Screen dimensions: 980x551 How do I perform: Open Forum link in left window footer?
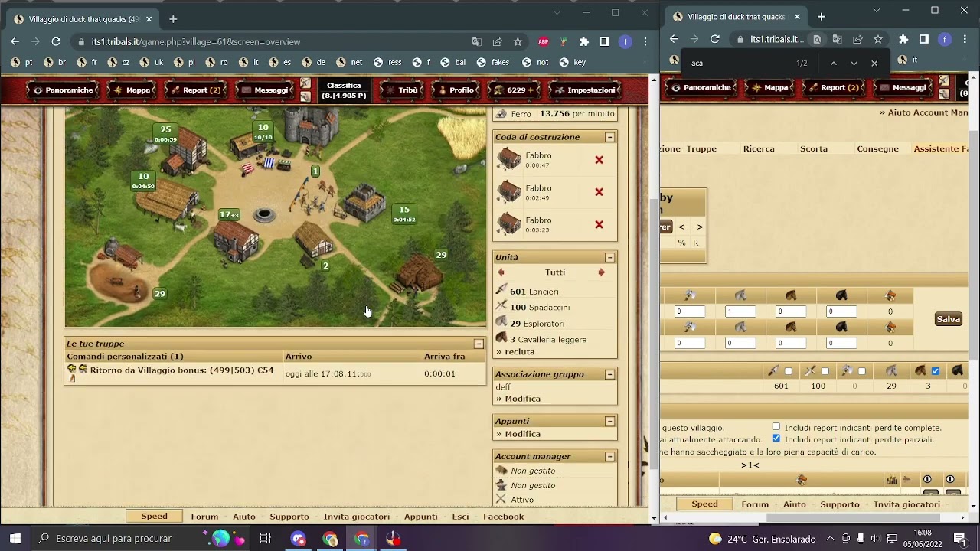[204, 517]
